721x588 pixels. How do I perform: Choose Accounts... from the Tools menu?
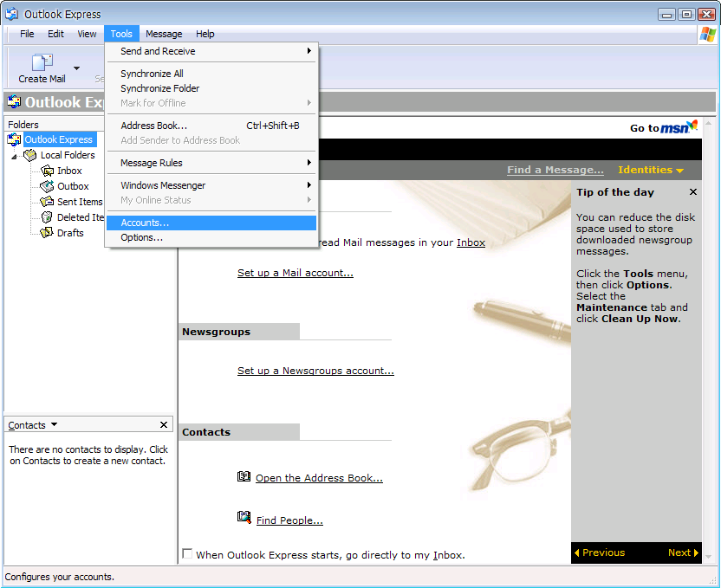coord(145,223)
